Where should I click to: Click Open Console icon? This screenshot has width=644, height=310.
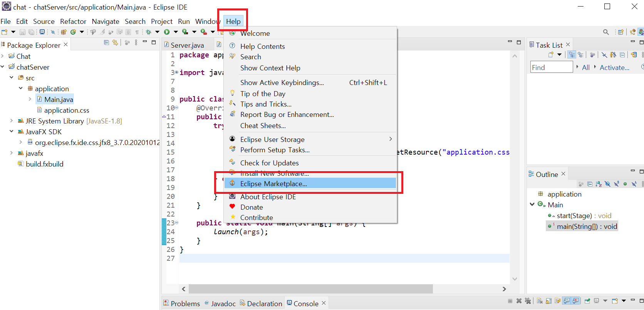[615, 301]
